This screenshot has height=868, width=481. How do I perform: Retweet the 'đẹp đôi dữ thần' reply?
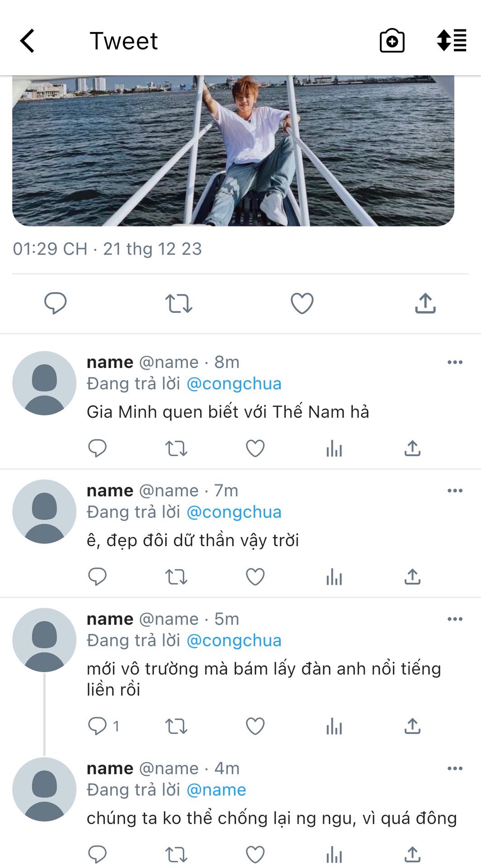pyautogui.click(x=176, y=577)
